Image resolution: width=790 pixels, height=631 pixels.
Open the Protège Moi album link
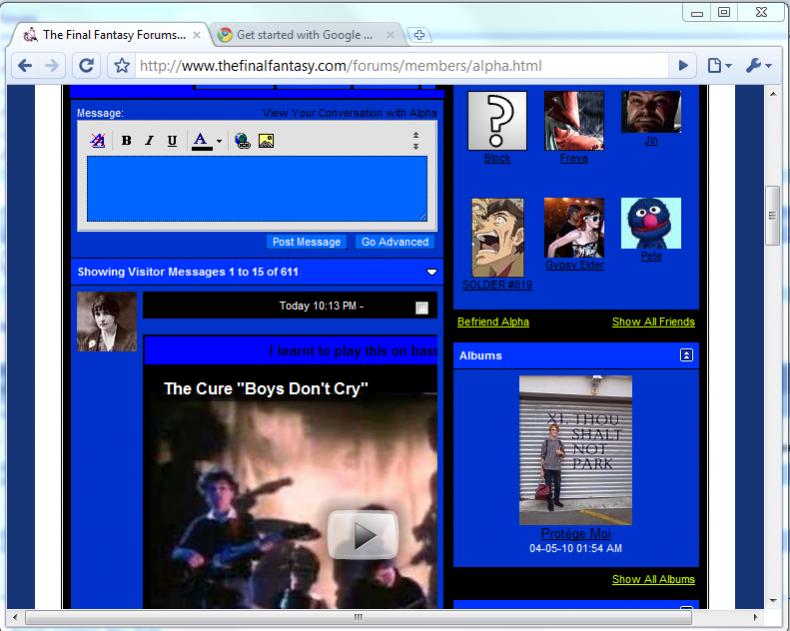[575, 533]
